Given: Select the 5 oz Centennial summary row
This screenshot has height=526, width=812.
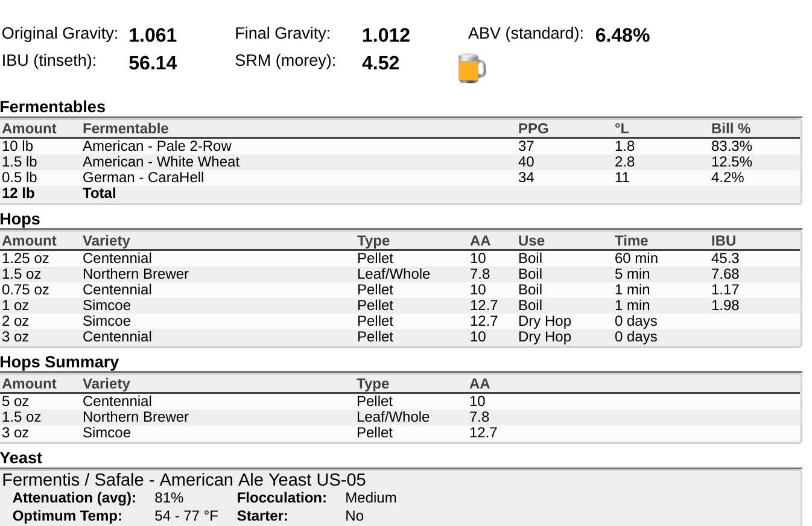Looking at the screenshot, I should [401, 402].
